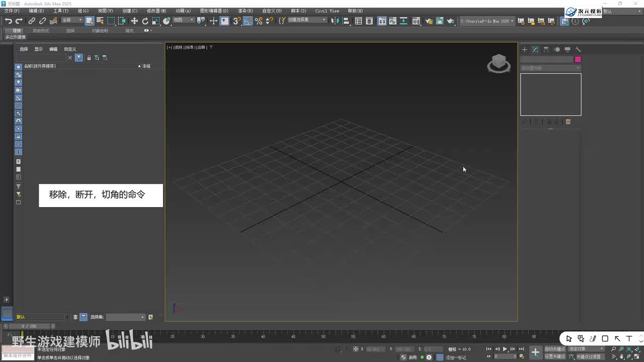Click the Undo arrow in the main toolbar
The height and width of the screenshot is (362, 644).
(x=9, y=21)
